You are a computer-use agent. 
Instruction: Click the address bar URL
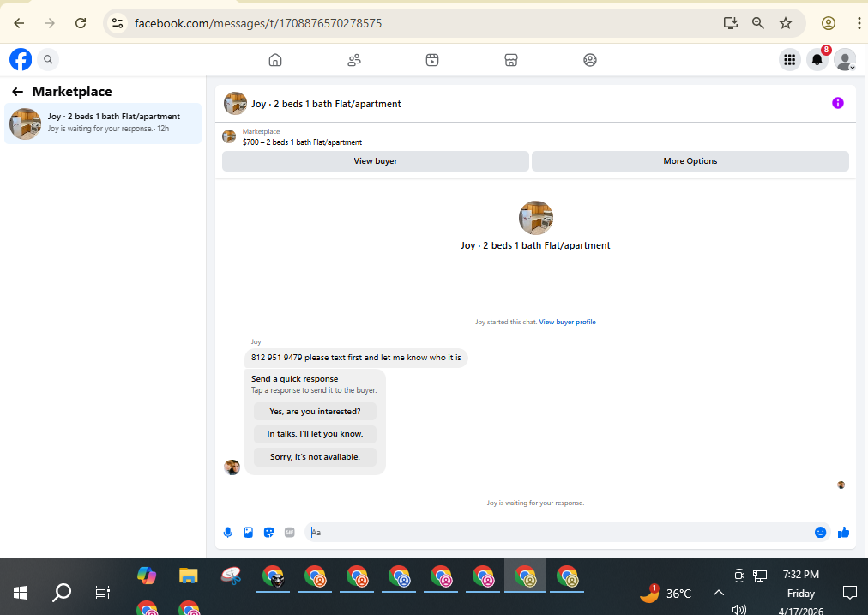pyautogui.click(x=258, y=23)
